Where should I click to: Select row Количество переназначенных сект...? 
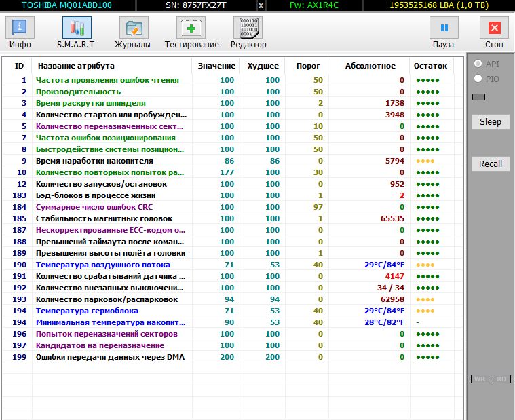tap(231, 126)
